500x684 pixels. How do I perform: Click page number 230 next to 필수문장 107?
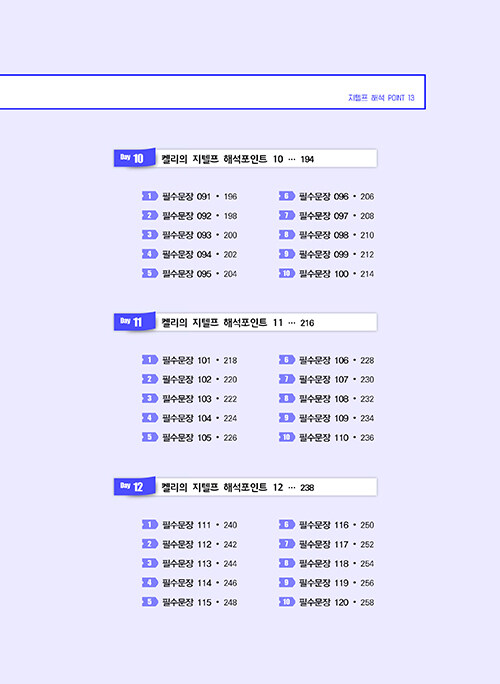coord(367,380)
